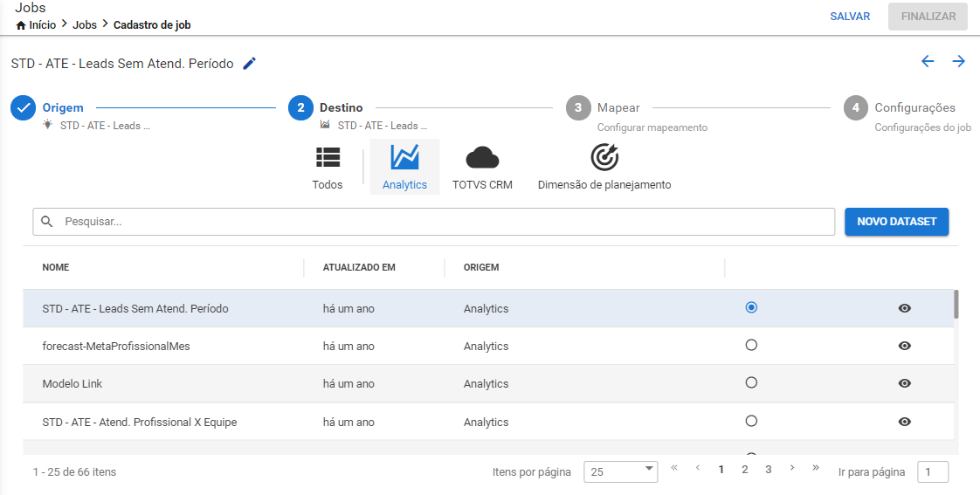Click step 4 Configurações circle
The height and width of the screenshot is (495, 980).
point(856,107)
